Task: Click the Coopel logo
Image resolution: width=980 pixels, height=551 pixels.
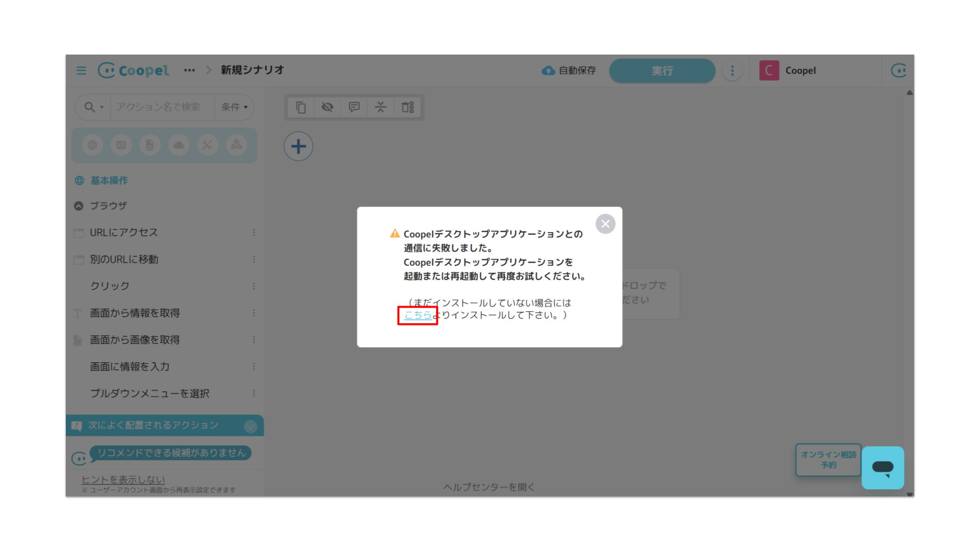Action: (x=133, y=70)
